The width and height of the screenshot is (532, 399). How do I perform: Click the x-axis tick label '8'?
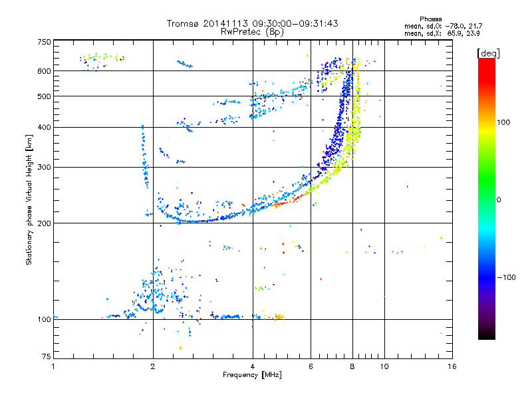tap(352, 366)
